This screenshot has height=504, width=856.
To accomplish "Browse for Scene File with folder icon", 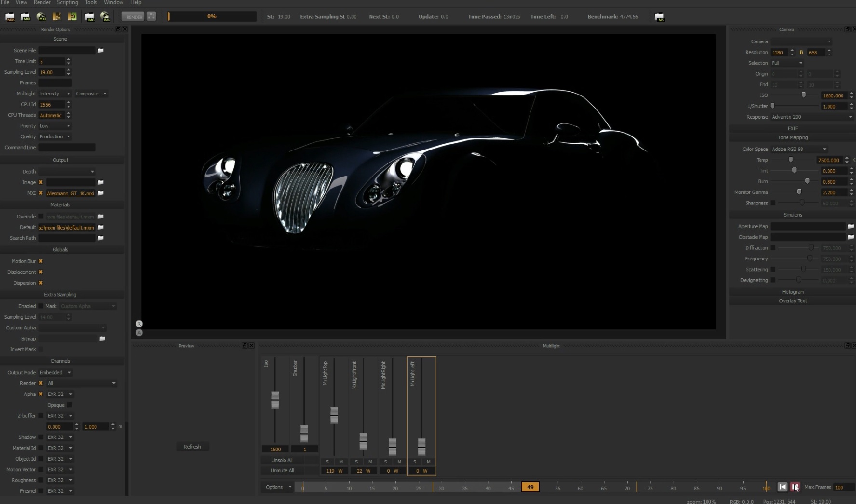I will pyautogui.click(x=101, y=51).
